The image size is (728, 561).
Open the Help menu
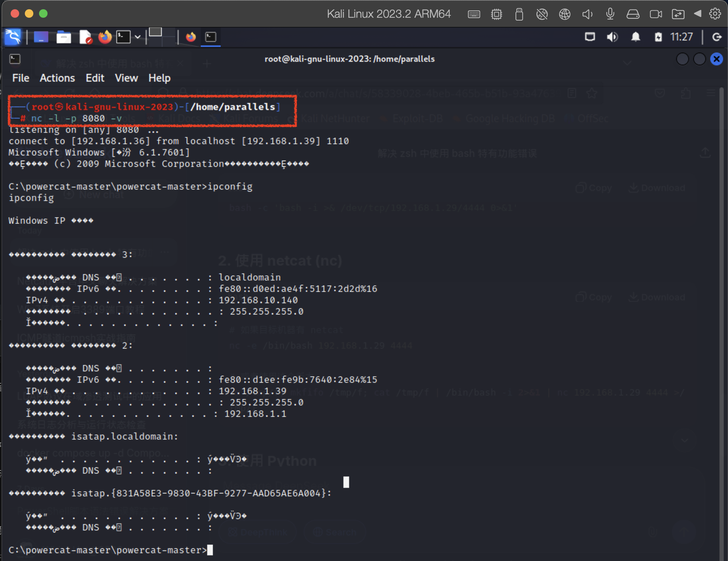[159, 78]
